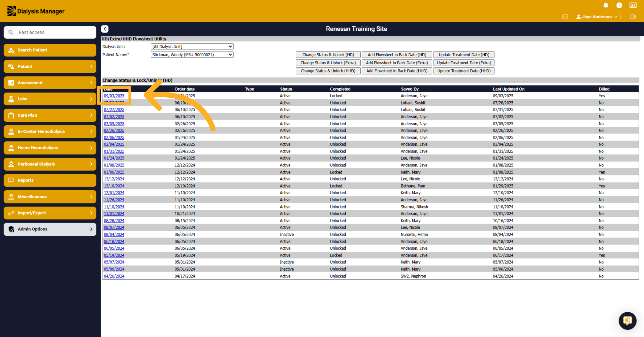Screen dimensions: 644x337
Task: Click the Order date column header
Action: pos(185,89)
